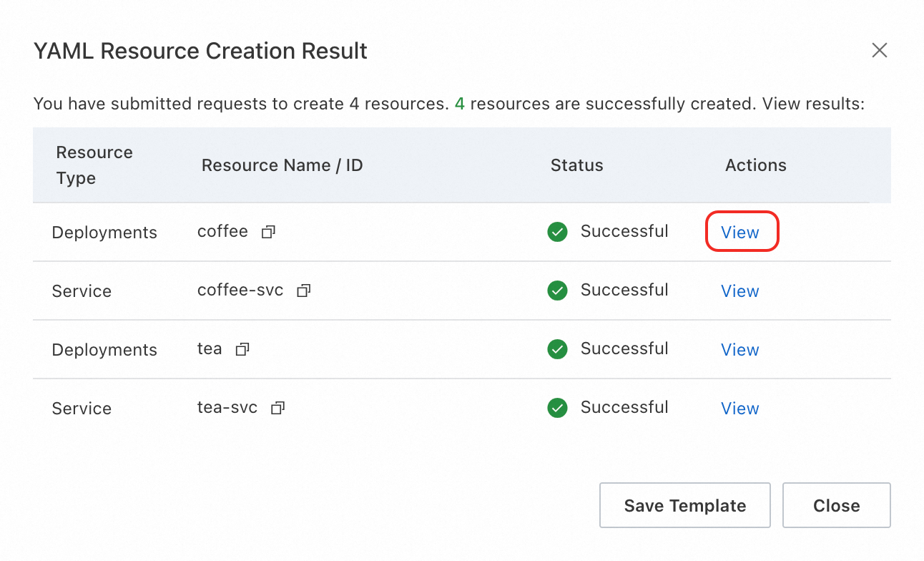This screenshot has width=924, height=561.
Task: Click the Resource Name / ID column header
Action: pos(282,165)
